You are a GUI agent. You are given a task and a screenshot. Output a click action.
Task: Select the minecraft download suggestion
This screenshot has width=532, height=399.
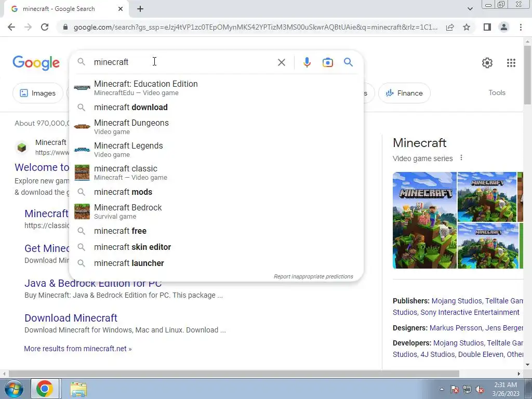coord(216,107)
